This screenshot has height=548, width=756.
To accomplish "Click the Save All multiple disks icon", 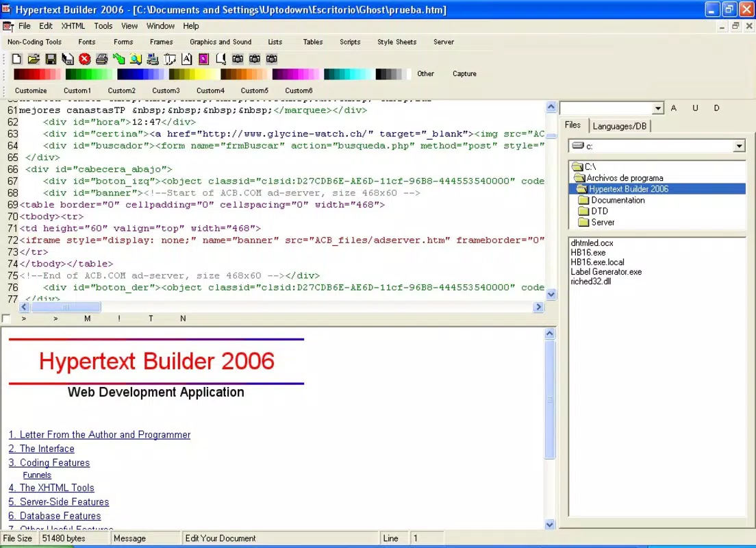I will pyautogui.click(x=68, y=59).
